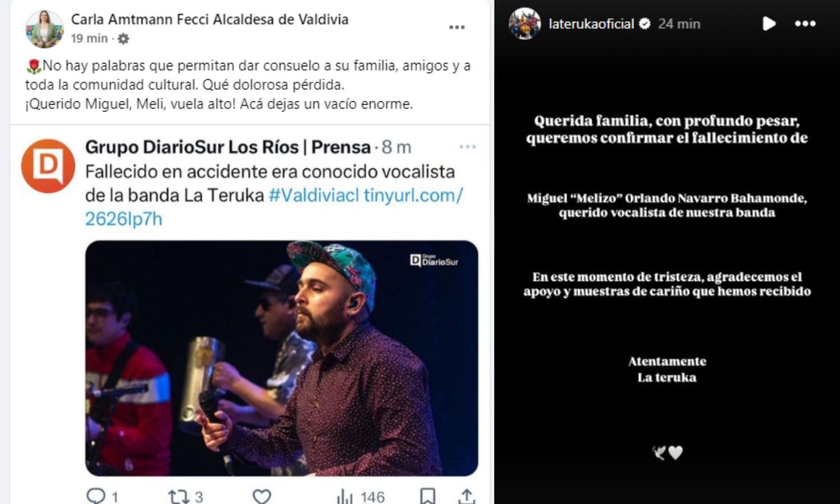The image size is (840, 504).
Task: Open the Facebook post's three-dot options menu
Action: [x=457, y=27]
